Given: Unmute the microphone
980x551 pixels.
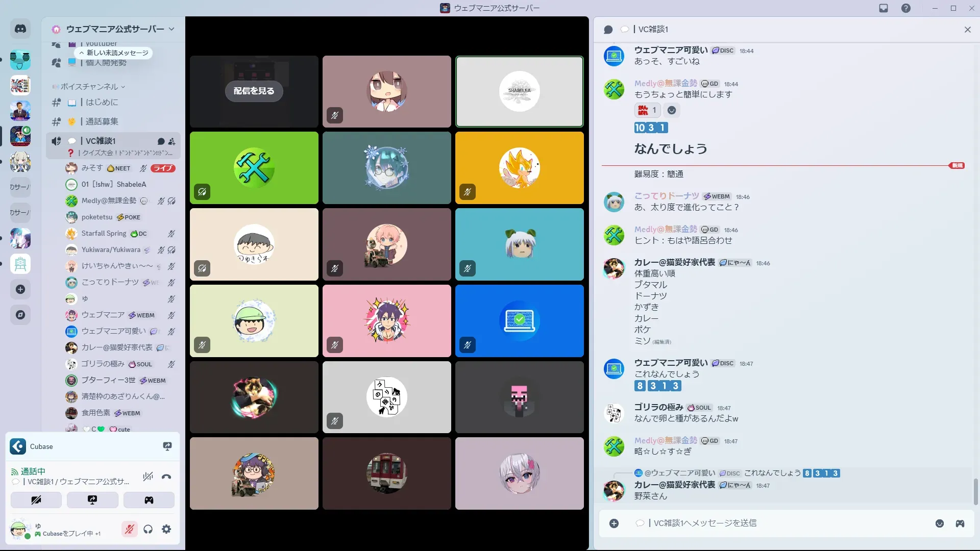Looking at the screenshot, I should click(x=130, y=530).
